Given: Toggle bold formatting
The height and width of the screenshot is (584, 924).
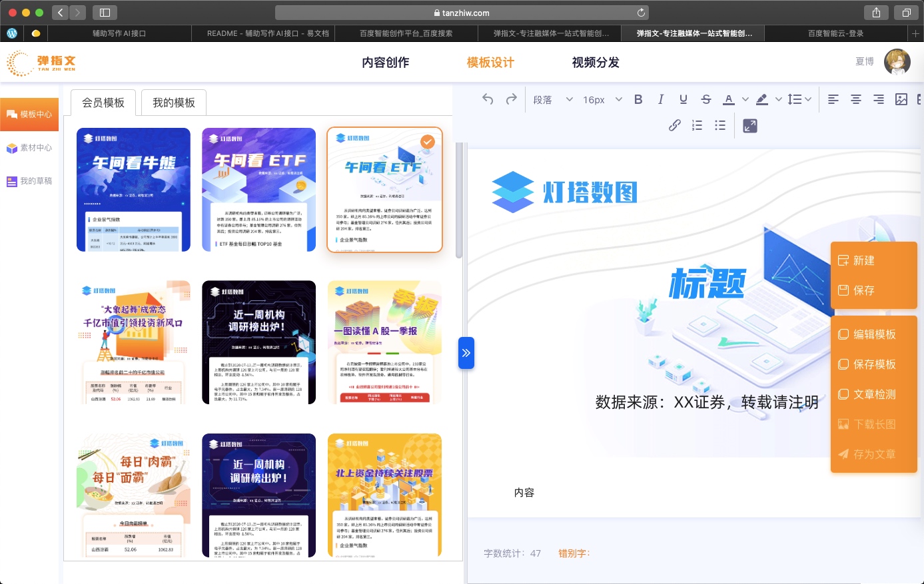Looking at the screenshot, I should coord(638,99).
